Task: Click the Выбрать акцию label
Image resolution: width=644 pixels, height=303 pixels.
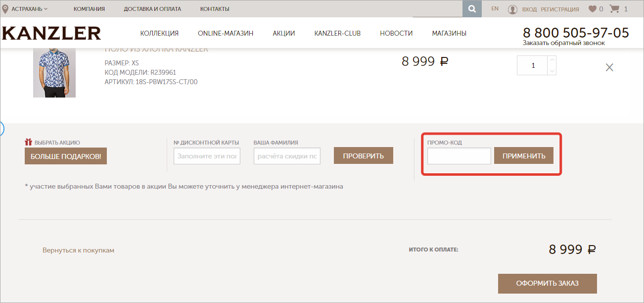Action: click(x=57, y=143)
